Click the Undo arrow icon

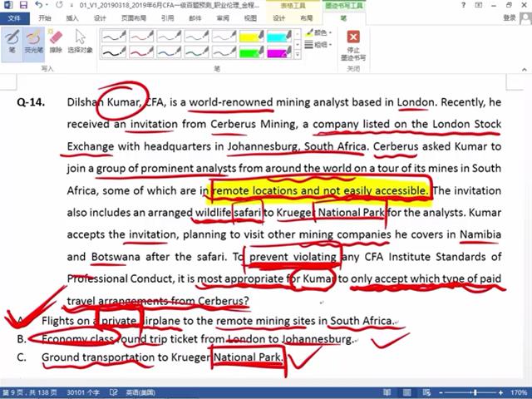point(38,5)
